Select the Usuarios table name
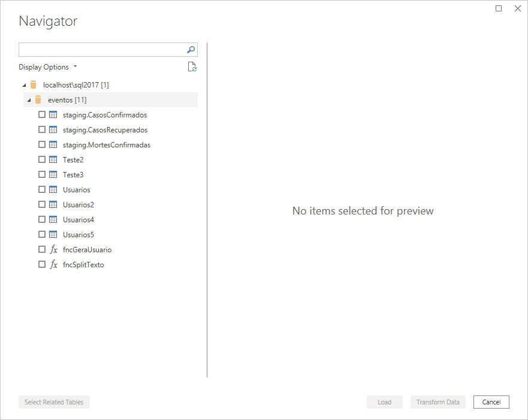 tap(77, 190)
